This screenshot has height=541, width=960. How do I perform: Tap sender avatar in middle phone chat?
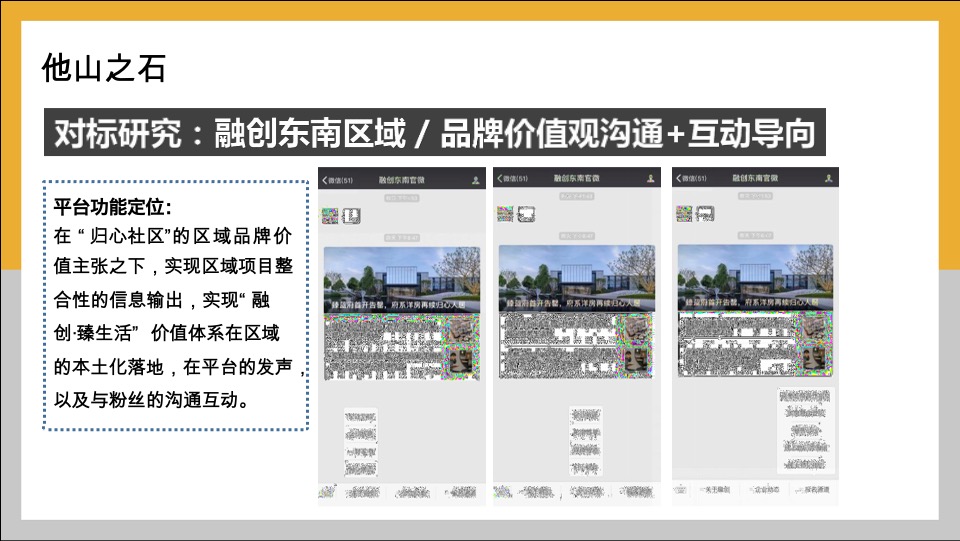505,214
